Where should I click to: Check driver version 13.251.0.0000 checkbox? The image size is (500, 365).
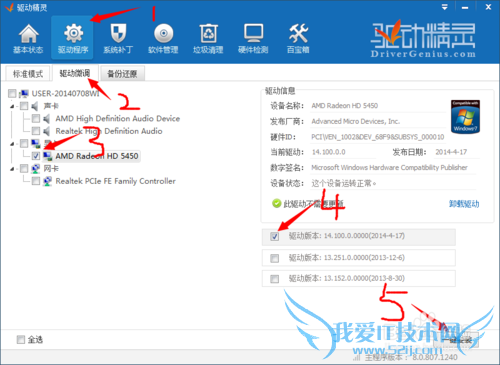[274, 258]
